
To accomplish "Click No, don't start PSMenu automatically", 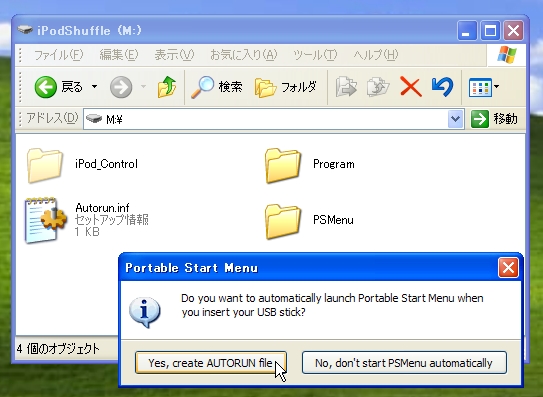I will [404, 363].
